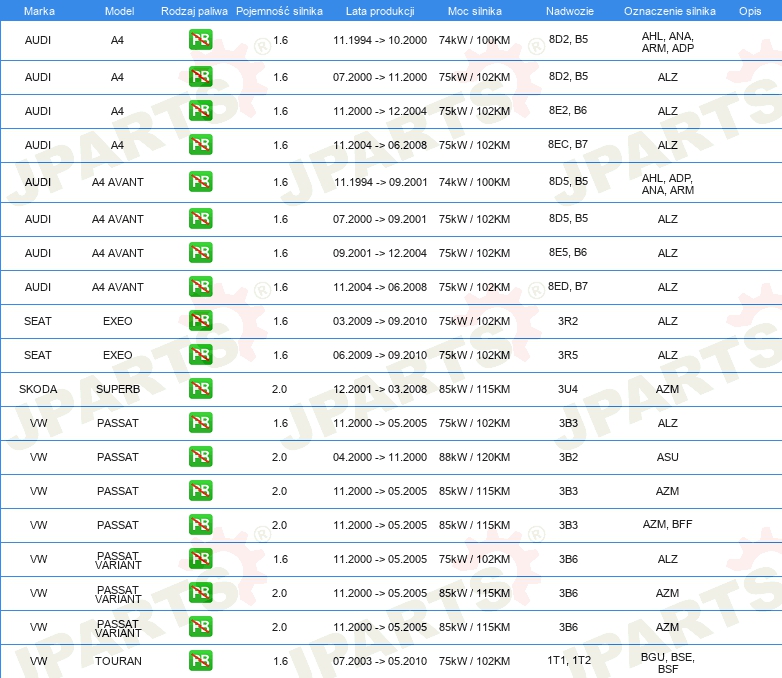Click engine code AZM, BFF

pyautogui.click(x=668, y=524)
